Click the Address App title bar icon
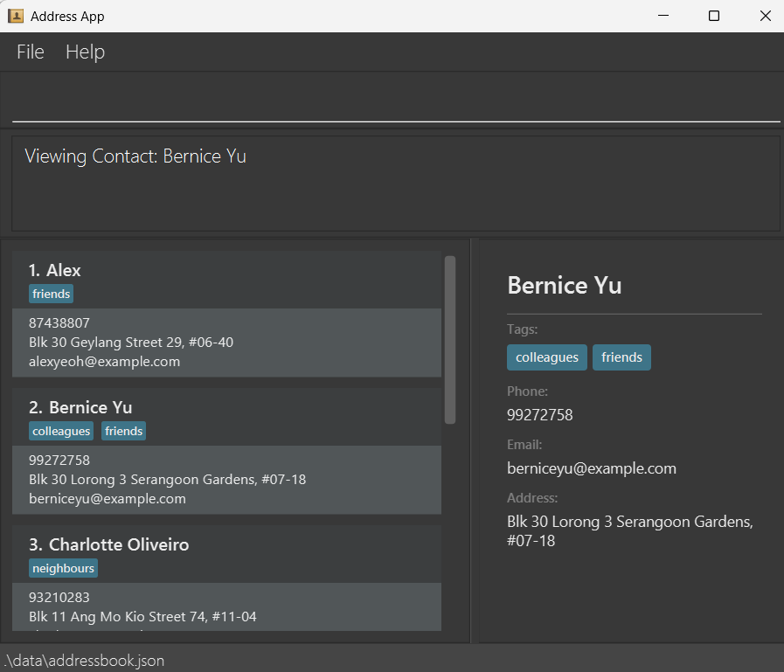 pyautogui.click(x=16, y=16)
